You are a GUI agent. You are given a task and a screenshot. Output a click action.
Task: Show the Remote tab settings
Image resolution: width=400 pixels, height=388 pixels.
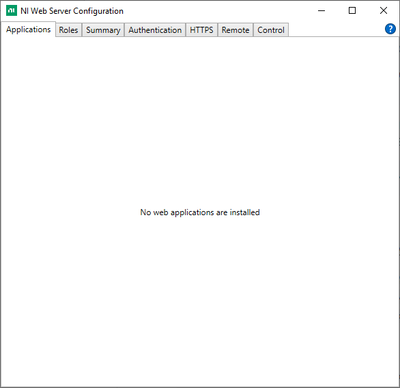click(235, 30)
